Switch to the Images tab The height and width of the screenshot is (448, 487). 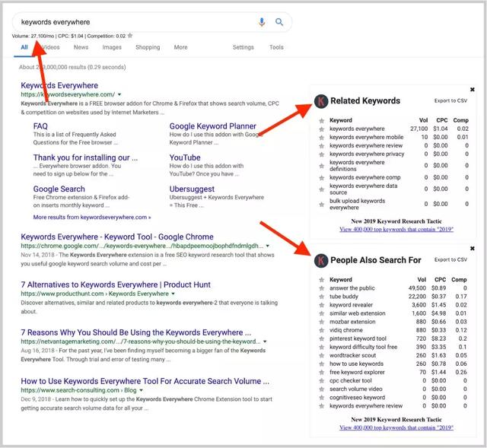tap(112, 47)
